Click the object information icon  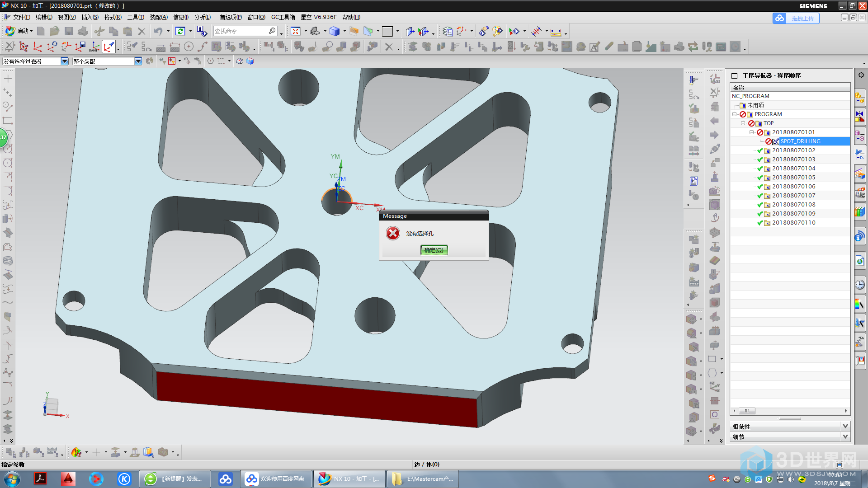pyautogui.click(x=202, y=31)
